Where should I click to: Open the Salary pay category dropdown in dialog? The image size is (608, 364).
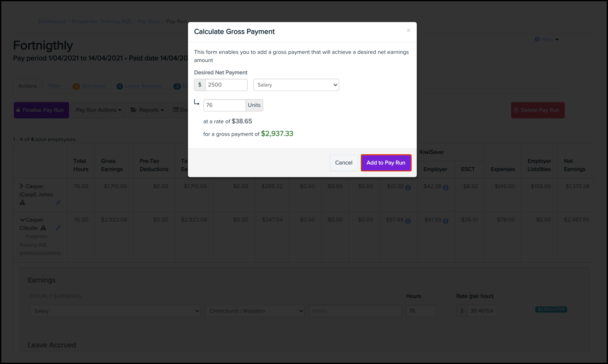coord(296,85)
